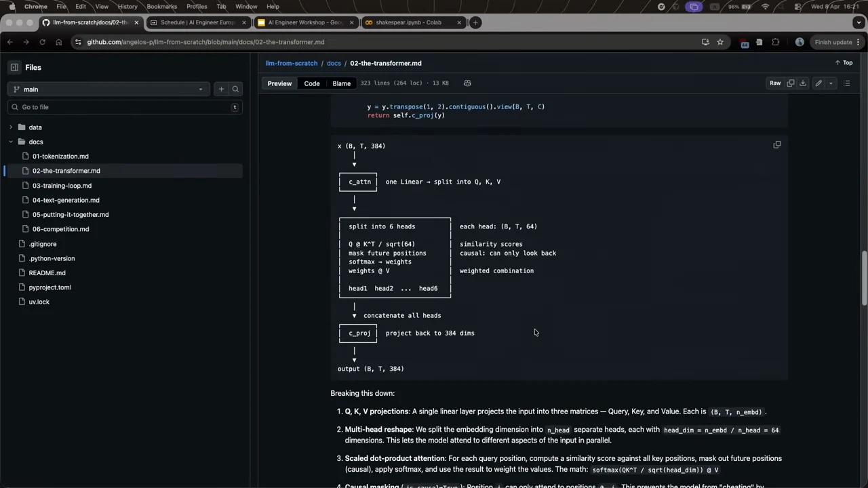Copy the diagram code block
The width and height of the screenshot is (868, 488).
[777, 144]
